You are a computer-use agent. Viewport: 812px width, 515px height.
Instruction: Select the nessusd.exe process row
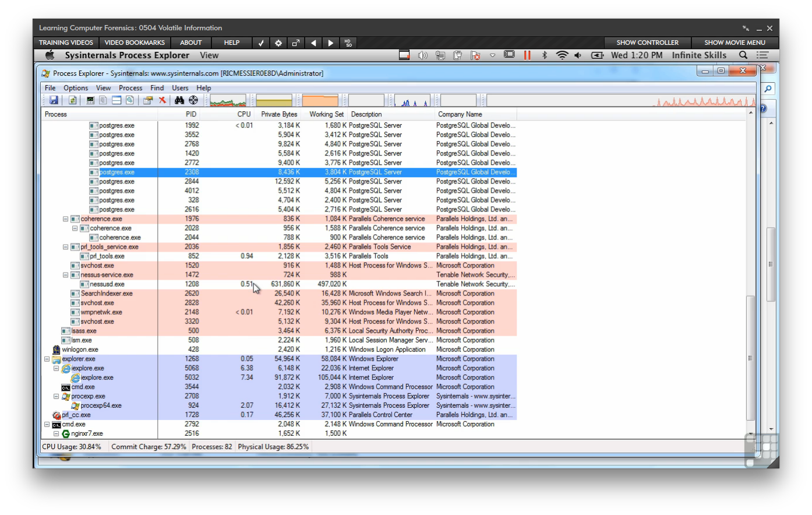coord(279,284)
